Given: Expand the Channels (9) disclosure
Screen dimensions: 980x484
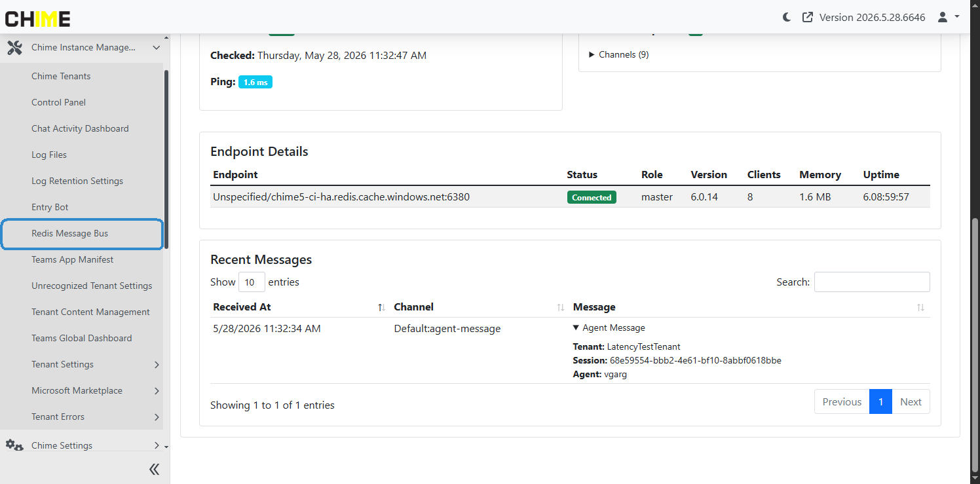Looking at the screenshot, I should (x=619, y=54).
